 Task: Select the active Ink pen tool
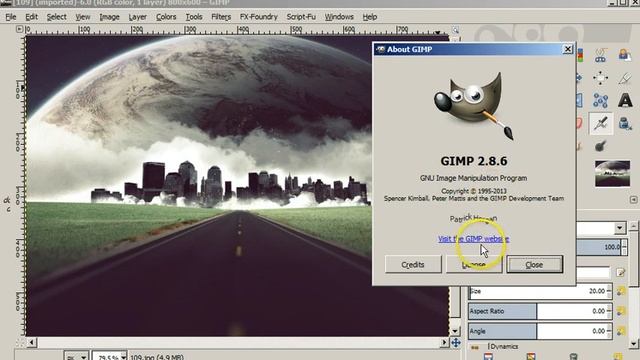tap(601, 123)
